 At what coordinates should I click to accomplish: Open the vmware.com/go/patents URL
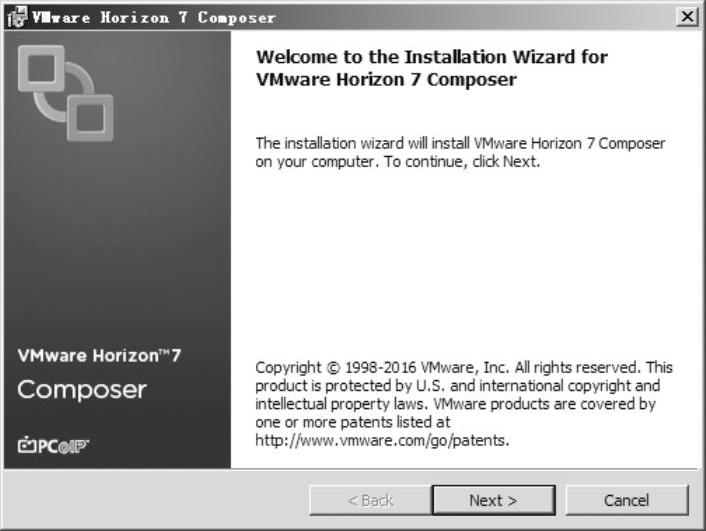(x=382, y=439)
